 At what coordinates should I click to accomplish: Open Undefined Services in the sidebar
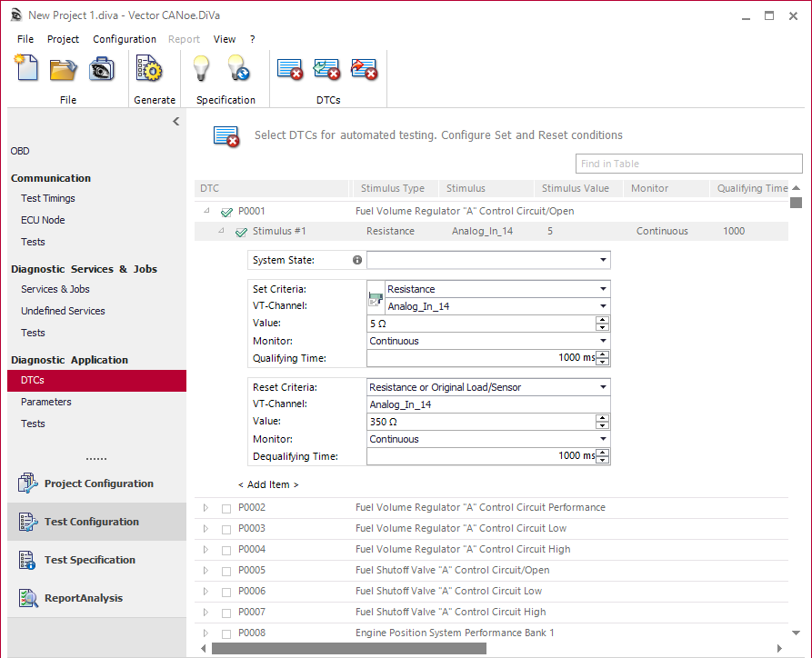click(63, 311)
